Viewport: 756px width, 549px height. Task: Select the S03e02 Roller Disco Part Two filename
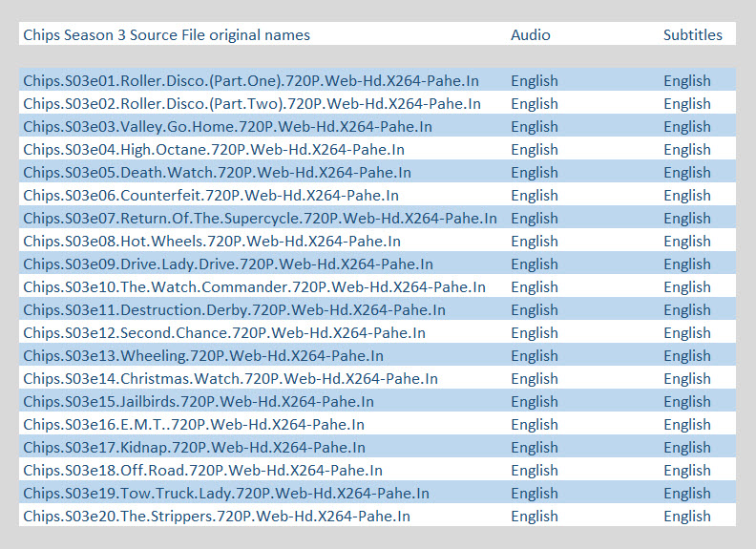tap(252, 104)
